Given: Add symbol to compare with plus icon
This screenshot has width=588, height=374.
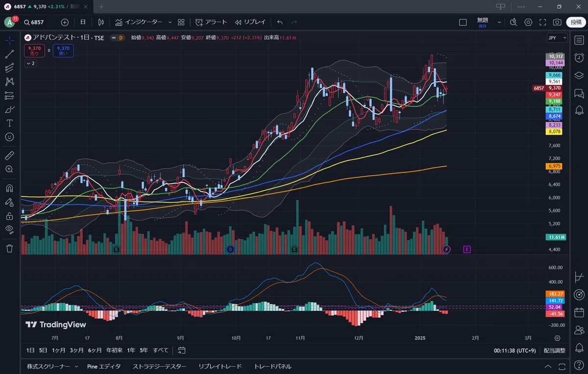Looking at the screenshot, I should pos(65,22).
